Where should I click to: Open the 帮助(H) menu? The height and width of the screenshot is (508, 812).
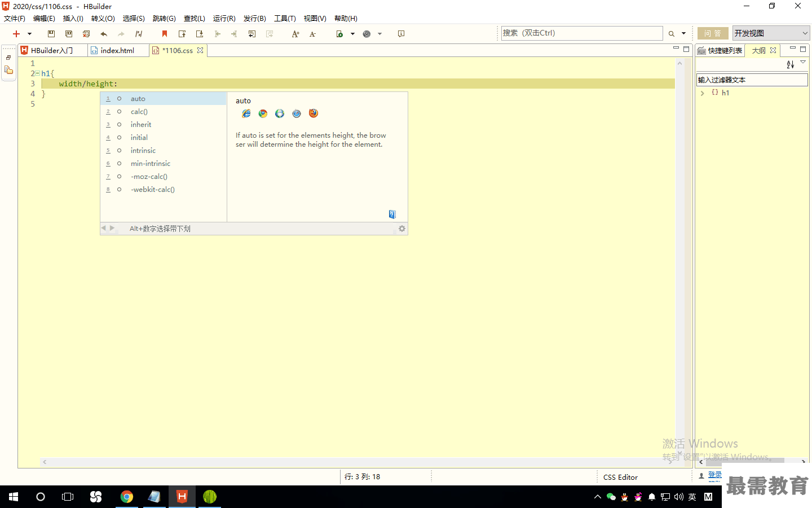(346, 19)
